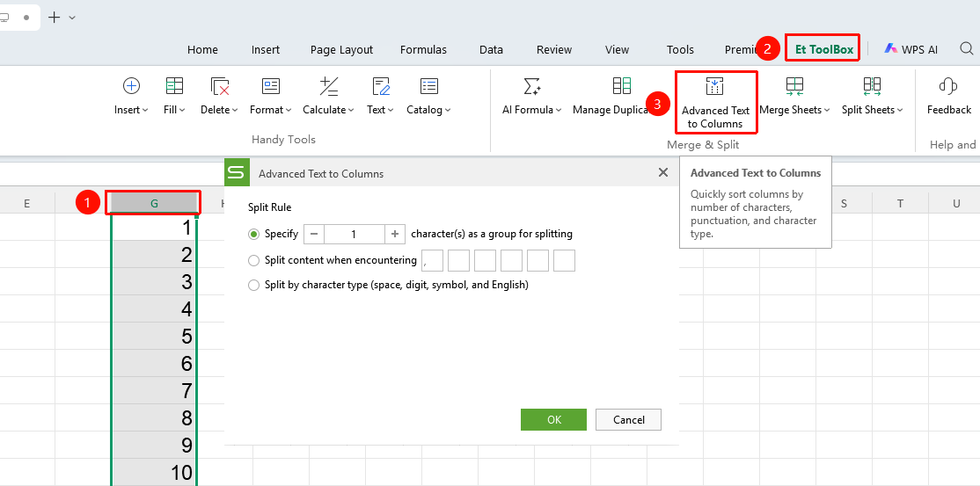Click the last empty delimiter box

(x=565, y=260)
